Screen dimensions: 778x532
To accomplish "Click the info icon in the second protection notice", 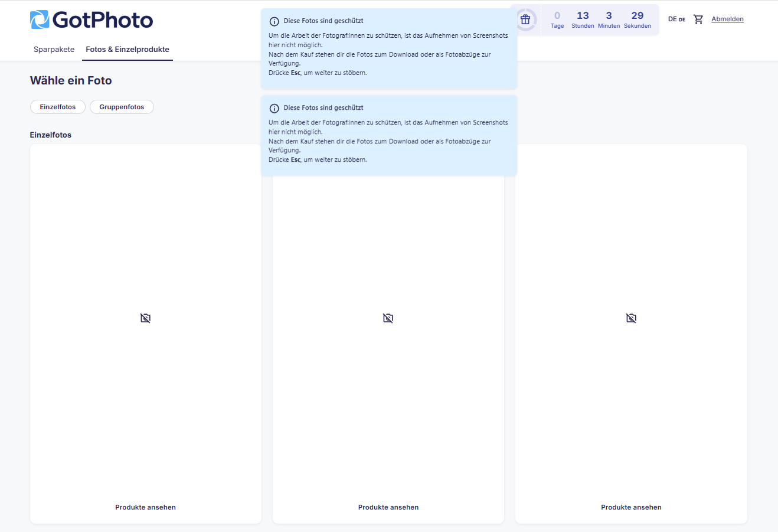I will 273,108.
